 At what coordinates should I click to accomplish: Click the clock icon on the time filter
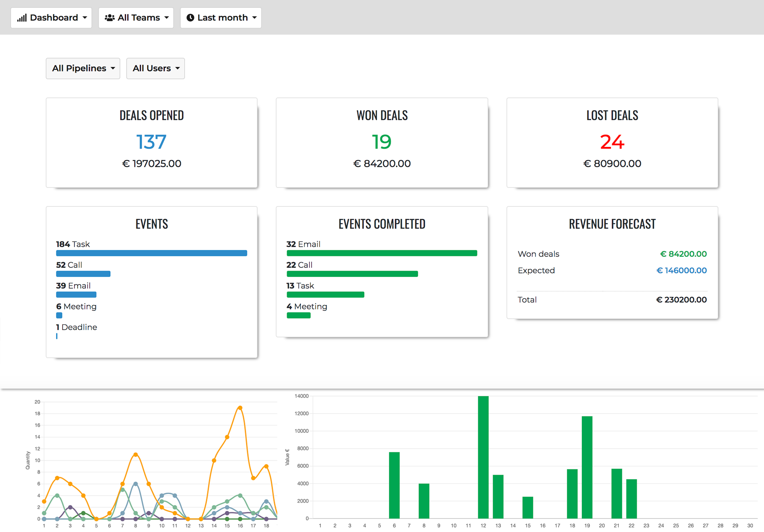[191, 17]
